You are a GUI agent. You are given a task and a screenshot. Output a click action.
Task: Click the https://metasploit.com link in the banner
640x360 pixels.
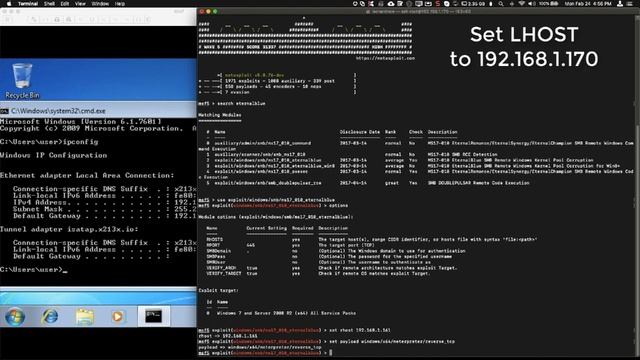tap(385, 58)
